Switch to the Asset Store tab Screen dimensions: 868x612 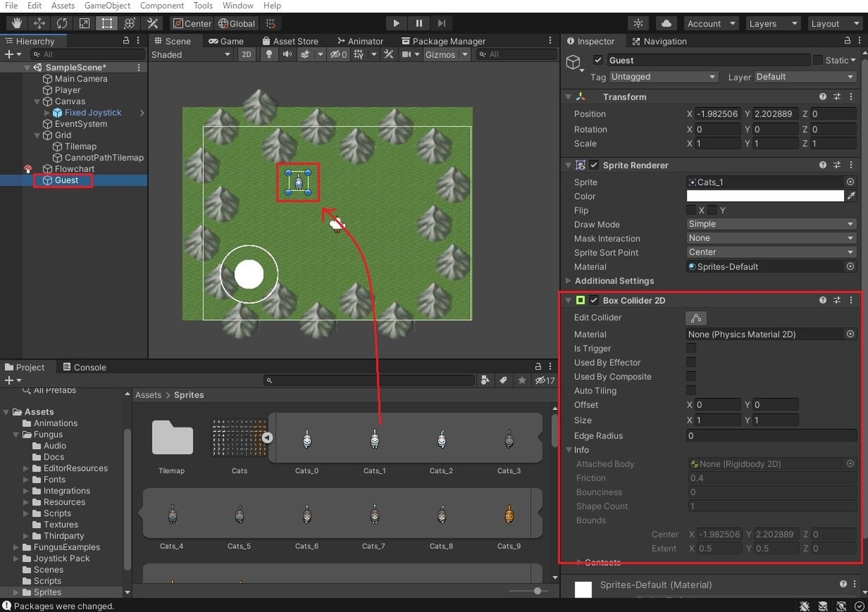[x=289, y=41]
